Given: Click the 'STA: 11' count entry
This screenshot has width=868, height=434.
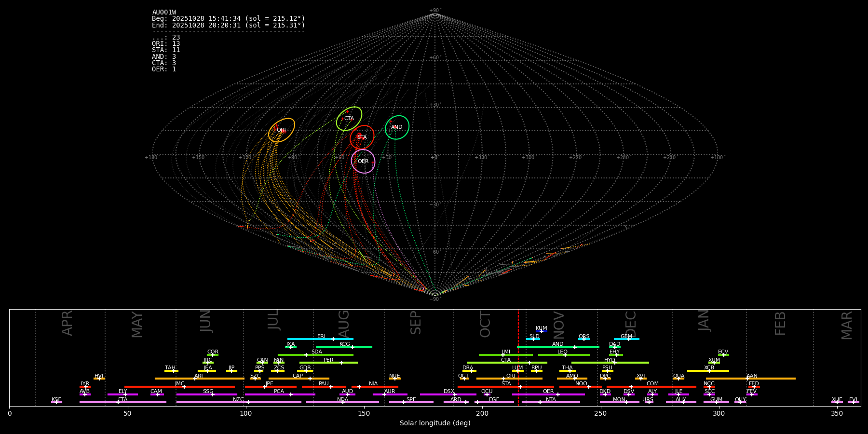Looking at the screenshot, I should pos(166,50).
